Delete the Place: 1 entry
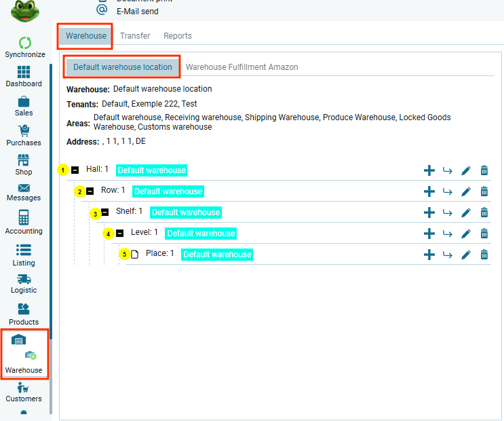The width and height of the screenshot is (504, 421). 484,255
